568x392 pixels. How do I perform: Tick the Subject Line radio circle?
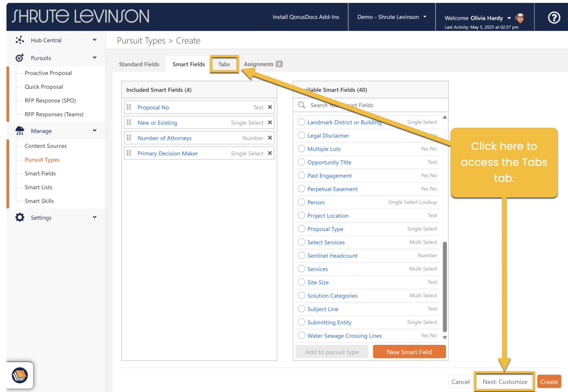[301, 309]
